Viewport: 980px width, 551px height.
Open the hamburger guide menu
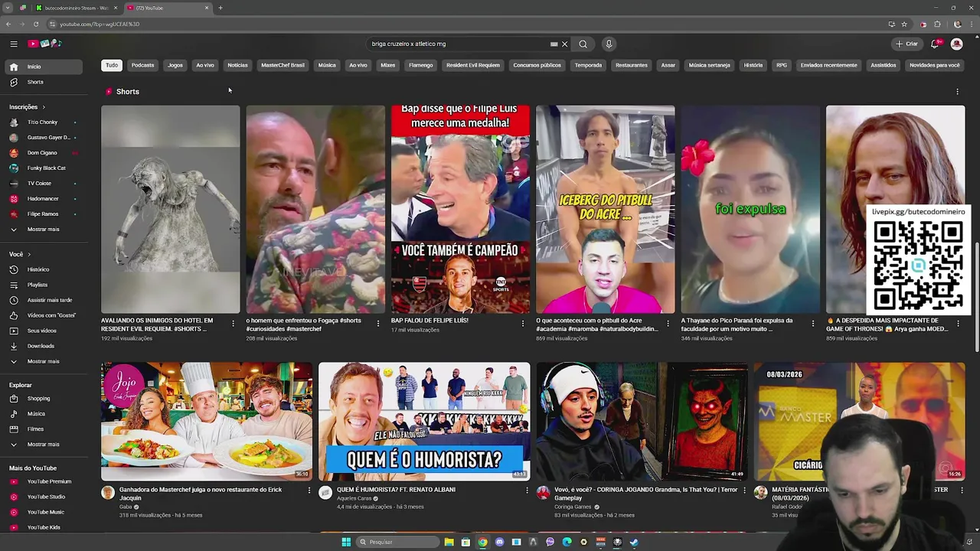13,44
